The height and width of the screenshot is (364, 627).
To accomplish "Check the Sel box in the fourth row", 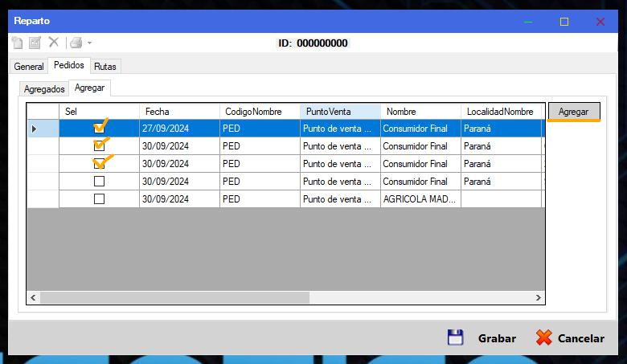I will (99, 181).
